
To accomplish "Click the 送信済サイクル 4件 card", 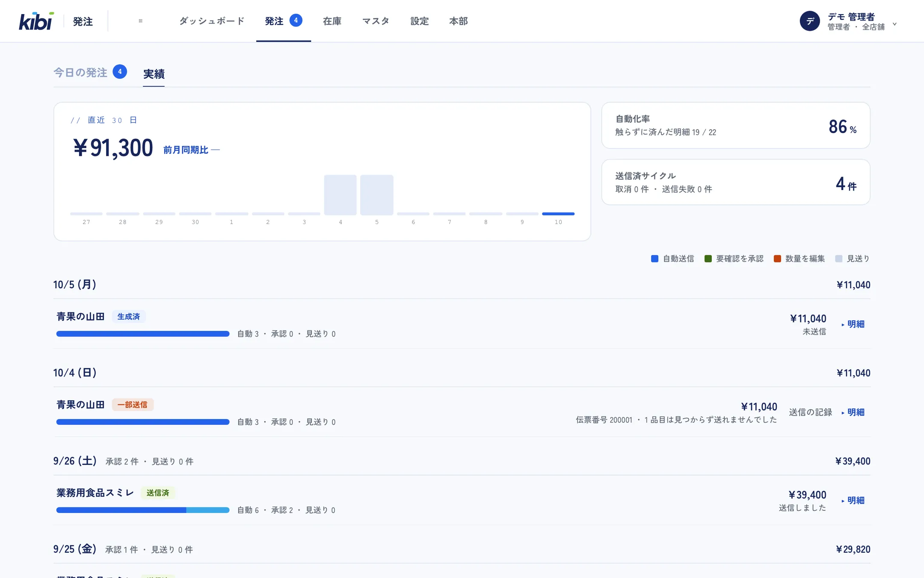I will pyautogui.click(x=736, y=182).
